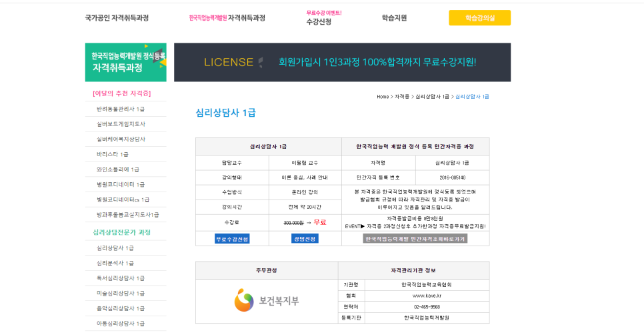The width and height of the screenshot is (644, 333).
Task: Select 반려동물관리사 1급 in sidebar
Action: pyautogui.click(x=121, y=109)
